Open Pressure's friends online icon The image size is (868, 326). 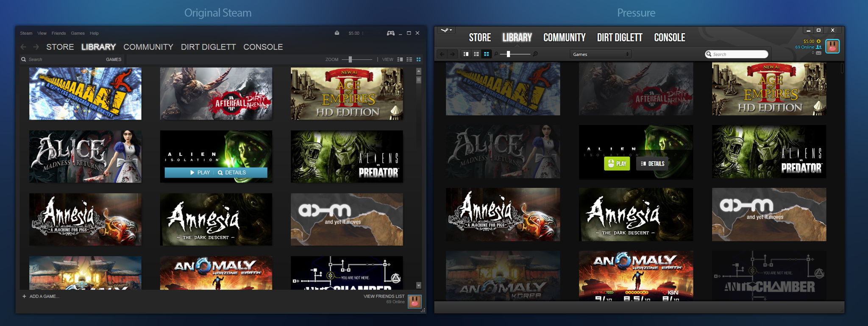[x=818, y=47]
